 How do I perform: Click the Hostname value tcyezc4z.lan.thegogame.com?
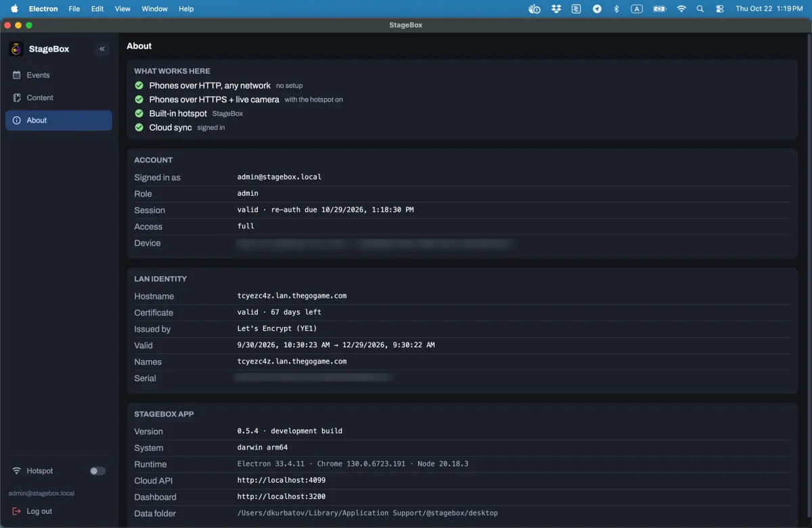pos(292,296)
